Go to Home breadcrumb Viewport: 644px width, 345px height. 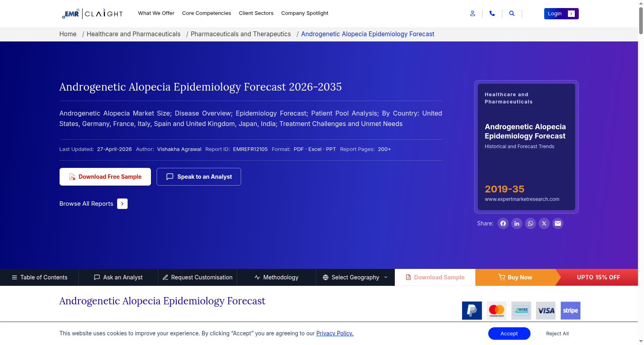point(68,34)
